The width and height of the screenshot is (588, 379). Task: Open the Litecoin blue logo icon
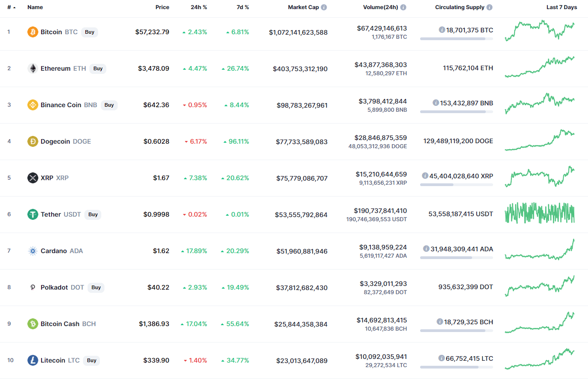[x=33, y=360]
